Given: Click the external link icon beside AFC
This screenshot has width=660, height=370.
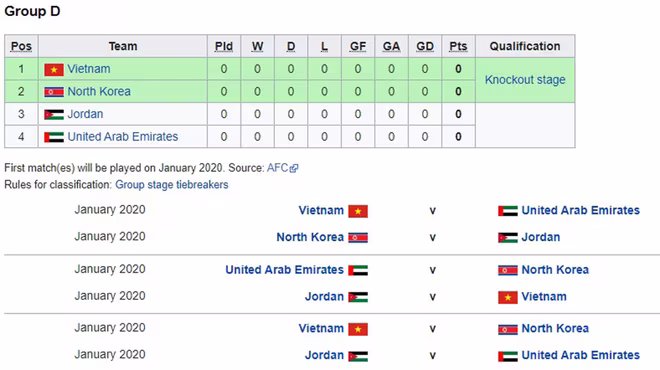Looking at the screenshot, I should [x=294, y=168].
